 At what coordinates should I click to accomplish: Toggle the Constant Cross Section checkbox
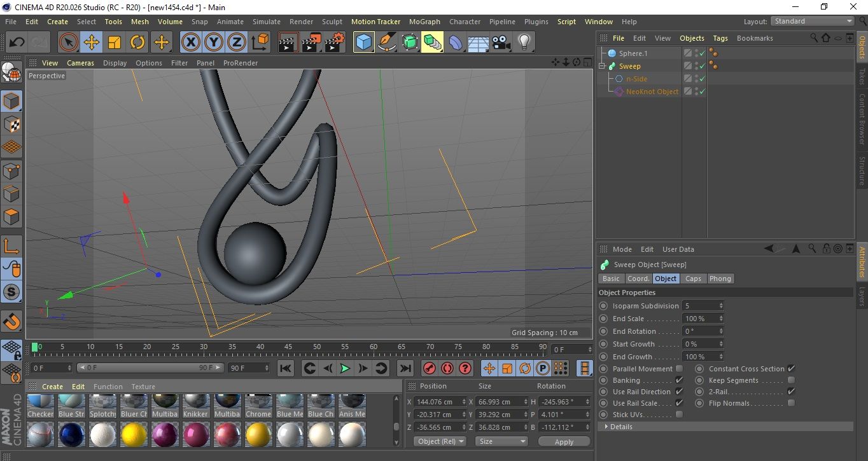pos(791,369)
